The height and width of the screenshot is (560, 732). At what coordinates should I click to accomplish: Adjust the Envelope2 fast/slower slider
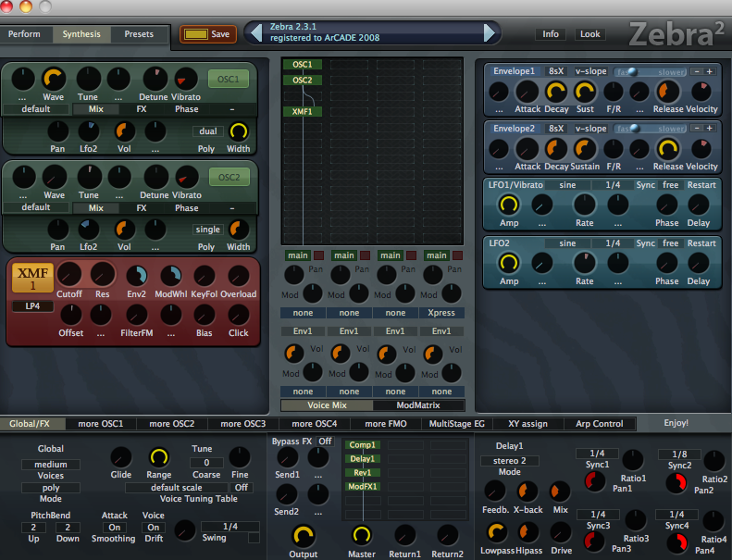click(650, 129)
